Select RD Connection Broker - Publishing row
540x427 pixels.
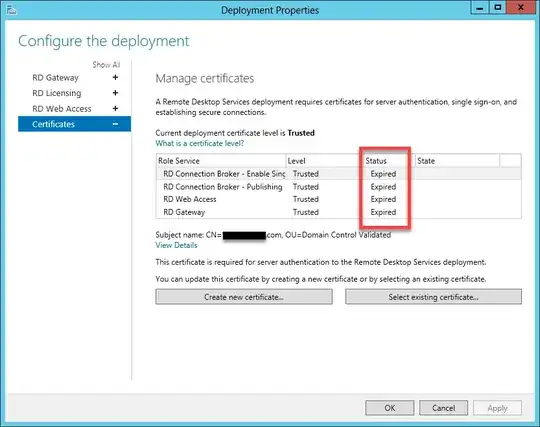pos(339,187)
